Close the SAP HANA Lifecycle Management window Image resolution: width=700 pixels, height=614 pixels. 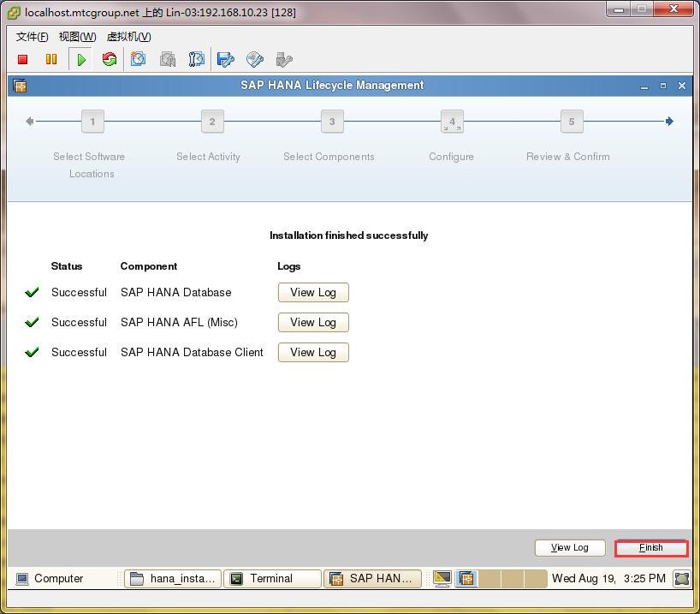(x=682, y=86)
